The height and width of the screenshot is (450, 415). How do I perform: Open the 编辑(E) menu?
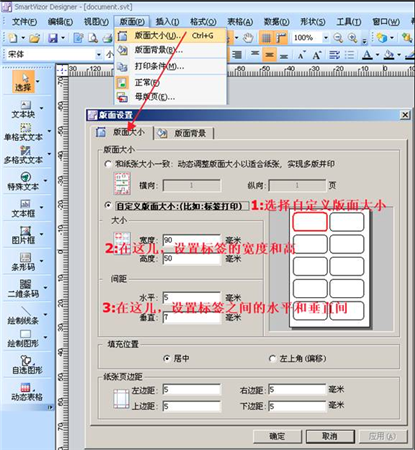point(60,22)
